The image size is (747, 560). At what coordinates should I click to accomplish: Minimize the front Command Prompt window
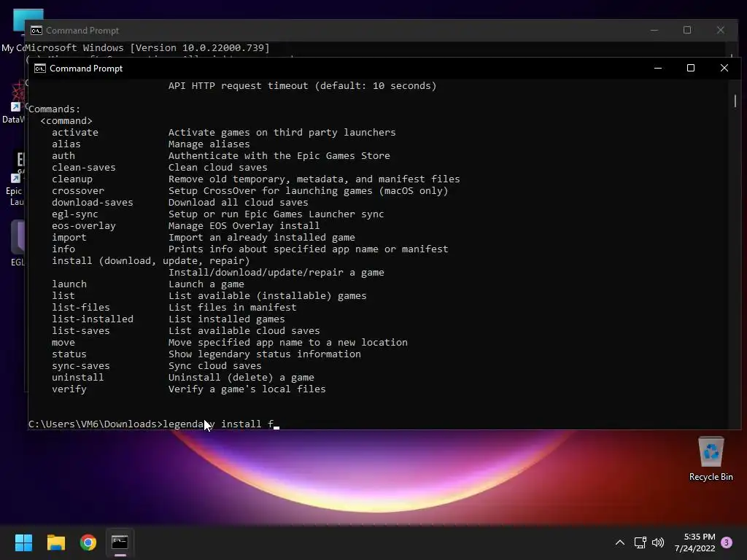click(x=658, y=68)
